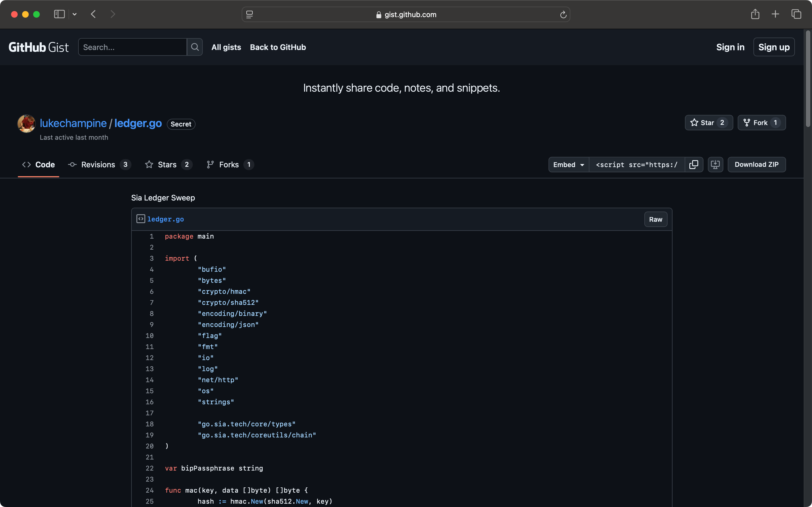This screenshot has height=507, width=812.
Task: View the Raw file
Action: pos(655,219)
